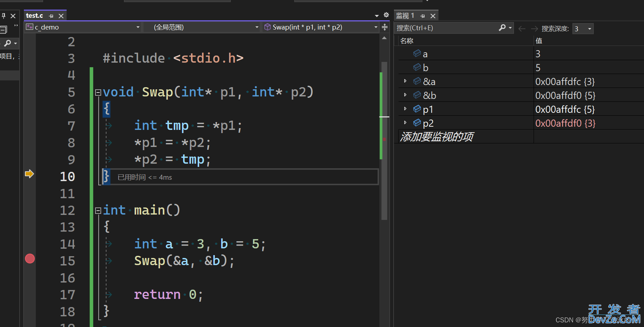Click the elapsed time <= 4ms hint
Screen dimensions: 644x327
click(145, 177)
